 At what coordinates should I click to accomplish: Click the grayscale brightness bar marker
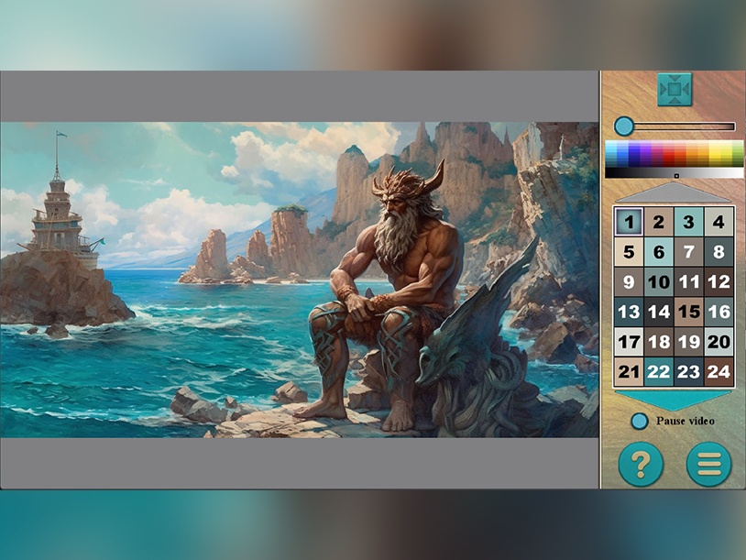pos(676,176)
